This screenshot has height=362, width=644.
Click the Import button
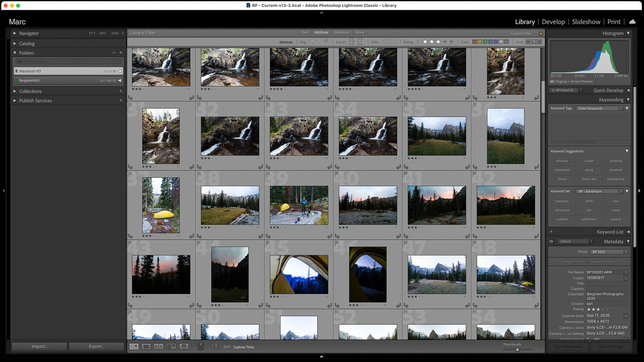(x=39, y=347)
